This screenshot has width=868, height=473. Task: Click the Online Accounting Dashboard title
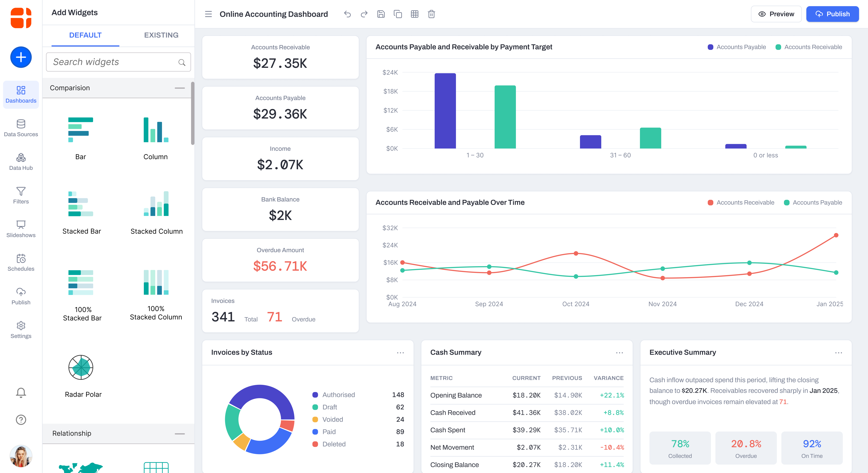point(274,14)
